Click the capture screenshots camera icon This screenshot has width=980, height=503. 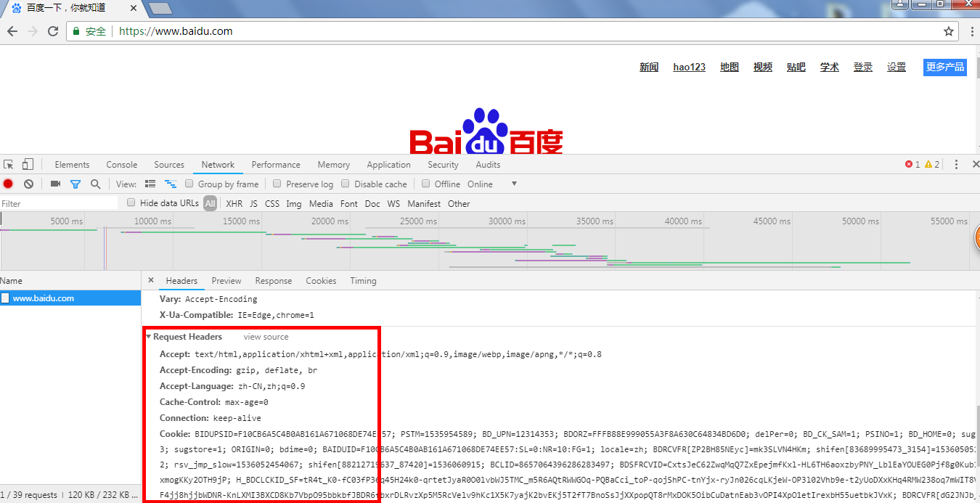tap(55, 184)
